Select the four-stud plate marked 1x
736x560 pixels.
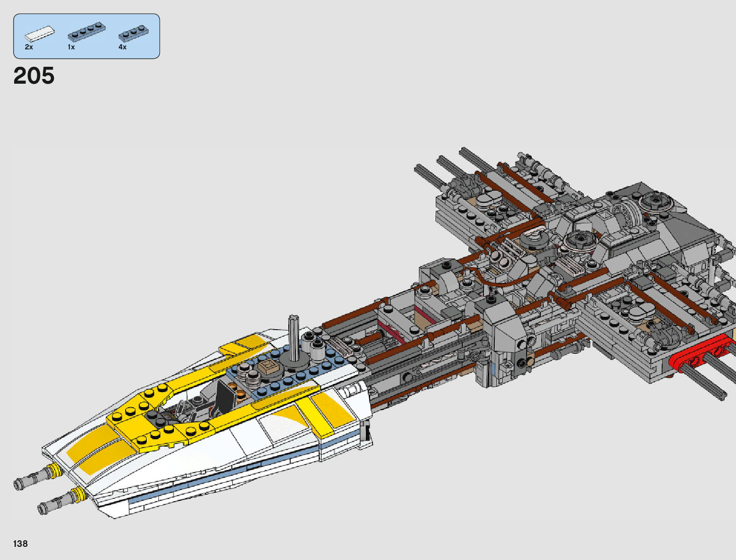coord(86,32)
